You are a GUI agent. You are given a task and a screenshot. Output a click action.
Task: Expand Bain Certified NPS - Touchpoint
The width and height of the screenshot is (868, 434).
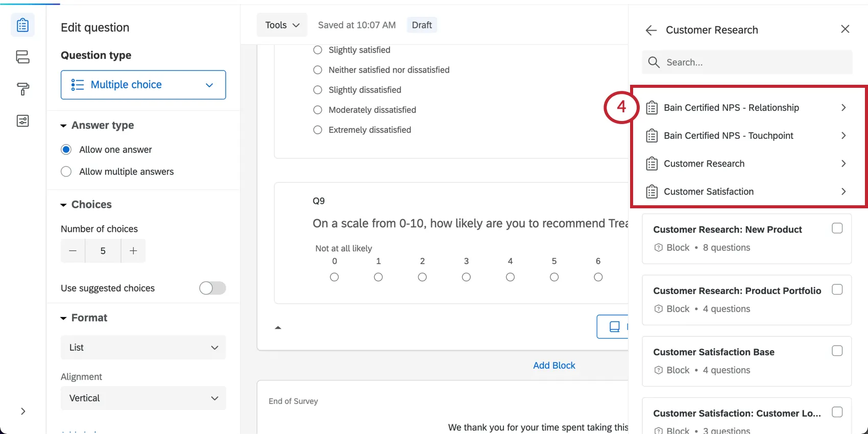point(843,136)
